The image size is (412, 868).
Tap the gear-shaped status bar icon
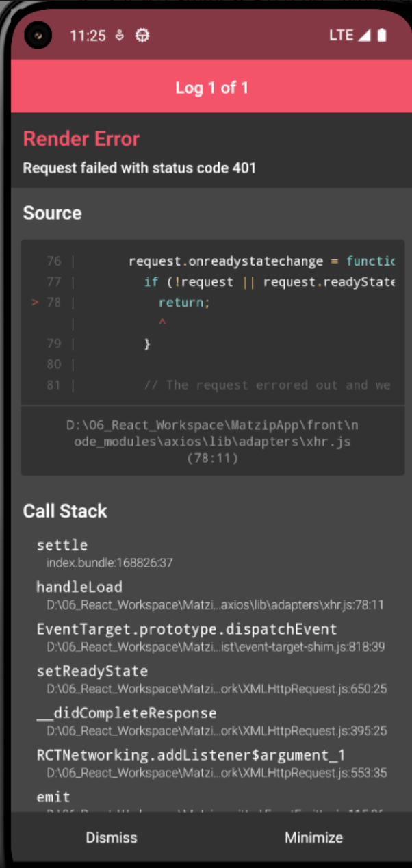[142, 36]
